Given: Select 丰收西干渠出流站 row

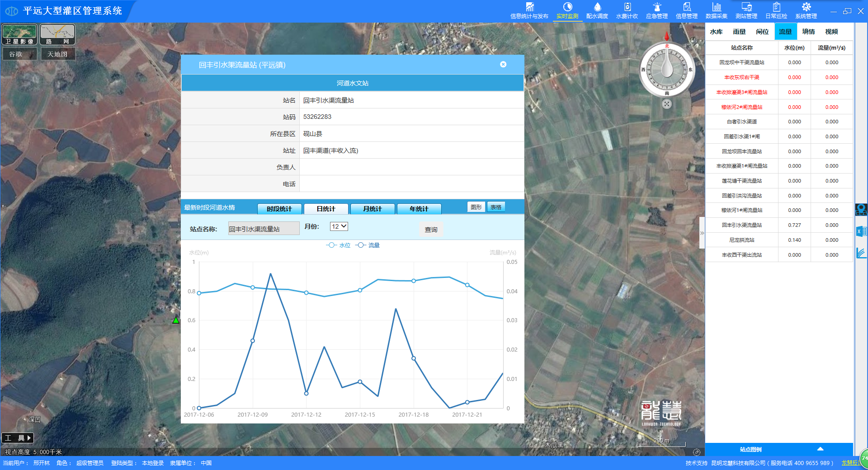Looking at the screenshot, I should point(779,255).
